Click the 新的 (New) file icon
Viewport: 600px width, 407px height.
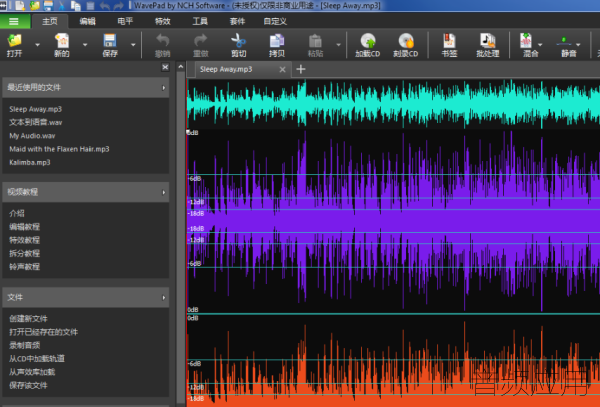click(62, 41)
